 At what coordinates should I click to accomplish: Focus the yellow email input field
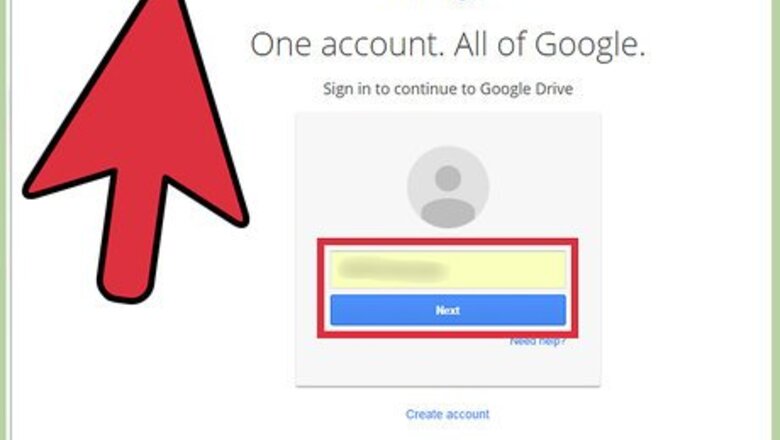click(448, 269)
